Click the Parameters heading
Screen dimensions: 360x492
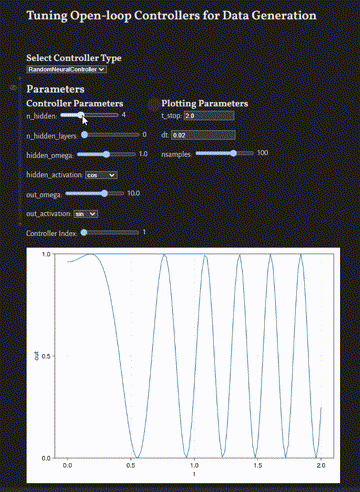[55, 89]
